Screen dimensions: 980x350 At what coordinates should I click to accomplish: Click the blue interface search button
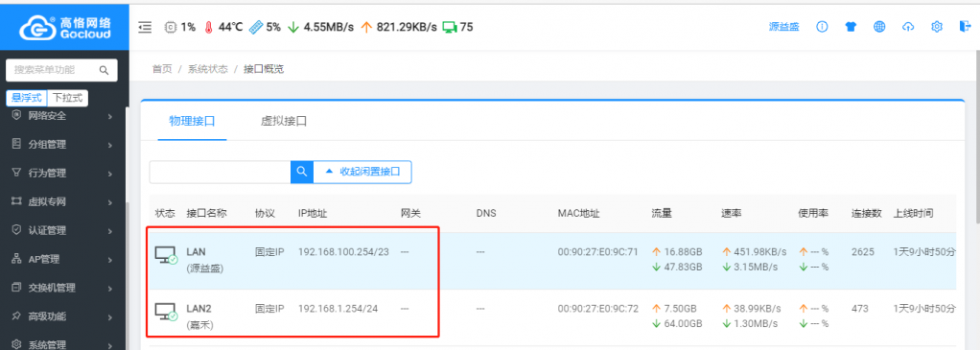pyautogui.click(x=302, y=172)
